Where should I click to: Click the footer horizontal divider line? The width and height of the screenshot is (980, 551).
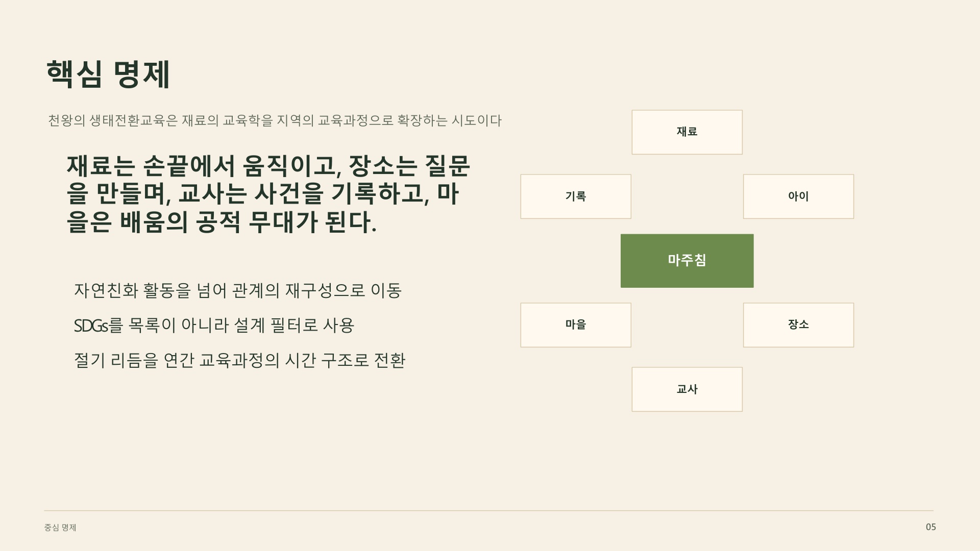(488, 510)
